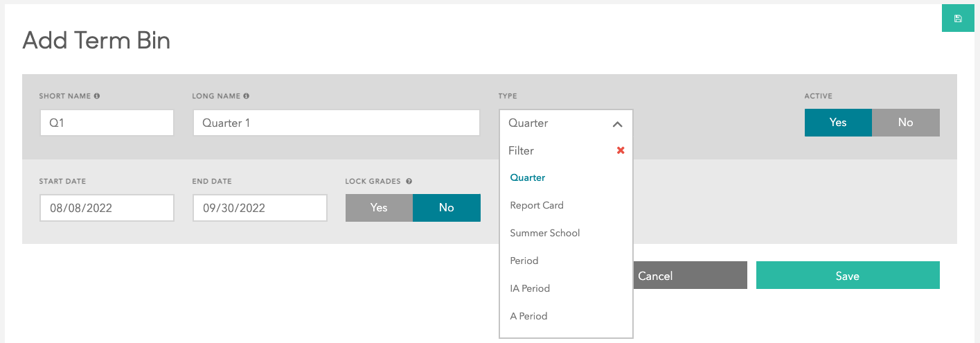Collapse the Type dropdown chevron

pos(618,124)
